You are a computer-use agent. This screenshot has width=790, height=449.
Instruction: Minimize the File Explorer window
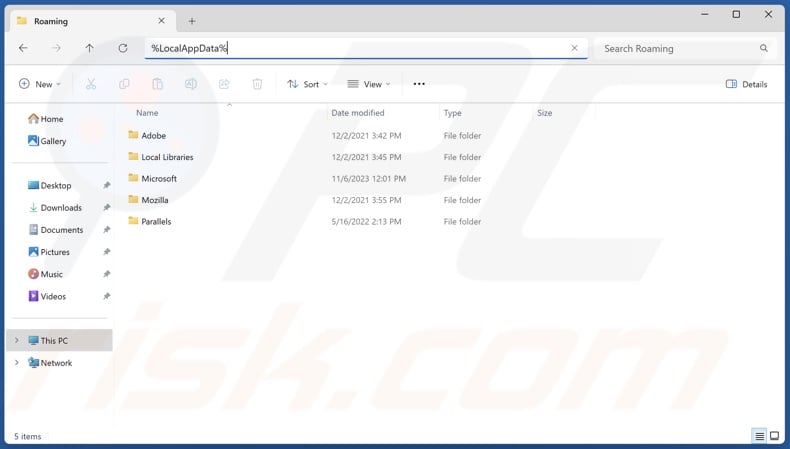(705, 14)
